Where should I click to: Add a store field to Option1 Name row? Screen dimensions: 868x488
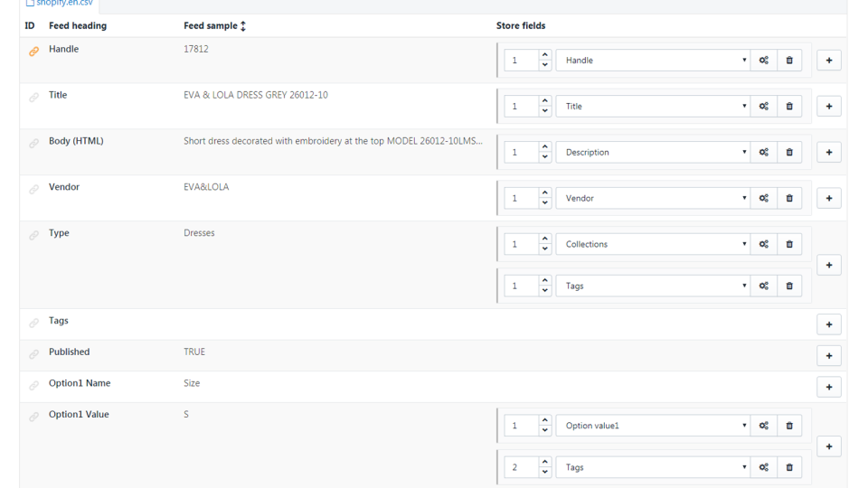tap(829, 388)
